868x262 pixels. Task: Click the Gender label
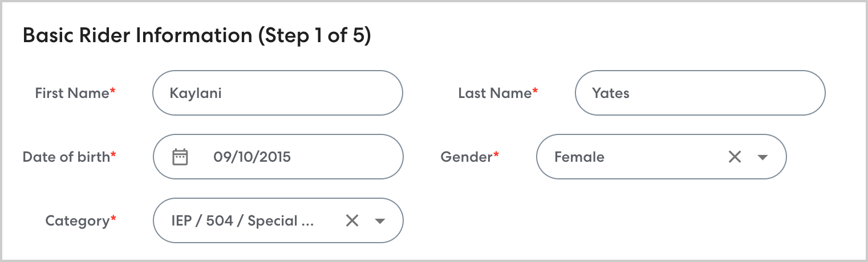(466, 157)
